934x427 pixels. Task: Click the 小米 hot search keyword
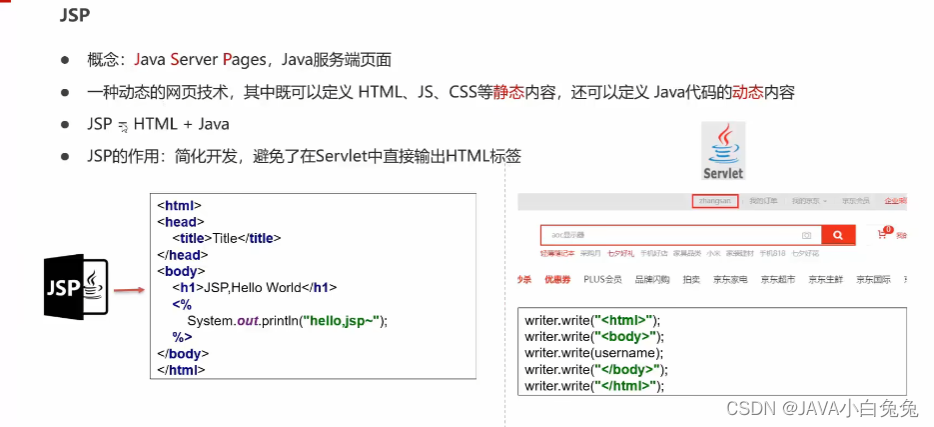tap(713, 253)
